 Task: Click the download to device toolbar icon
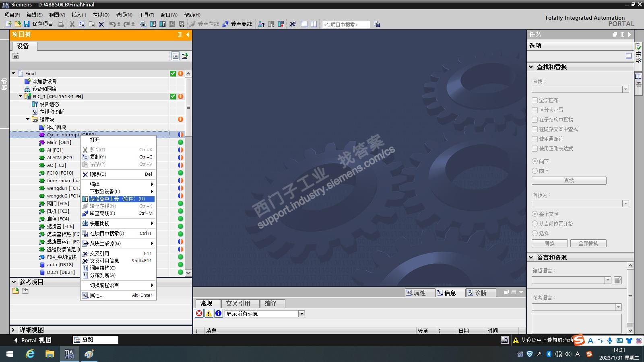153,24
